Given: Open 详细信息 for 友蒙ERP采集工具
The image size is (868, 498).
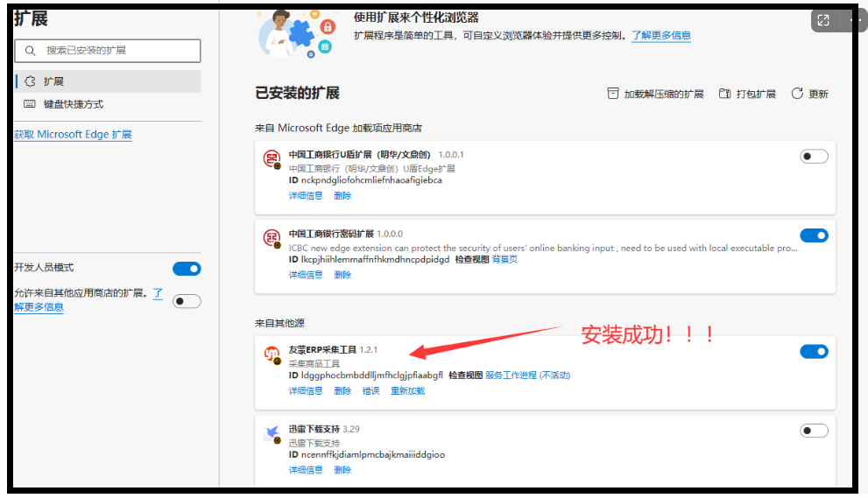Looking at the screenshot, I should tap(306, 391).
